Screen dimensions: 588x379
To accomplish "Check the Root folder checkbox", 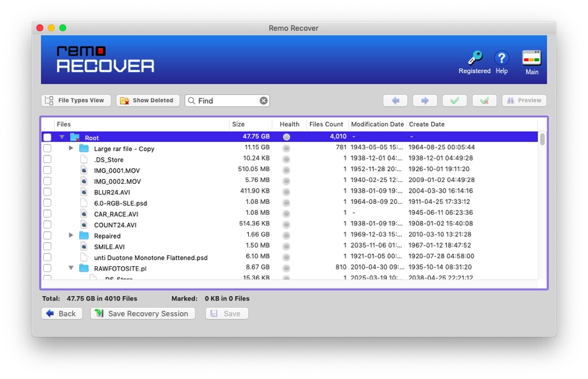I will point(47,137).
